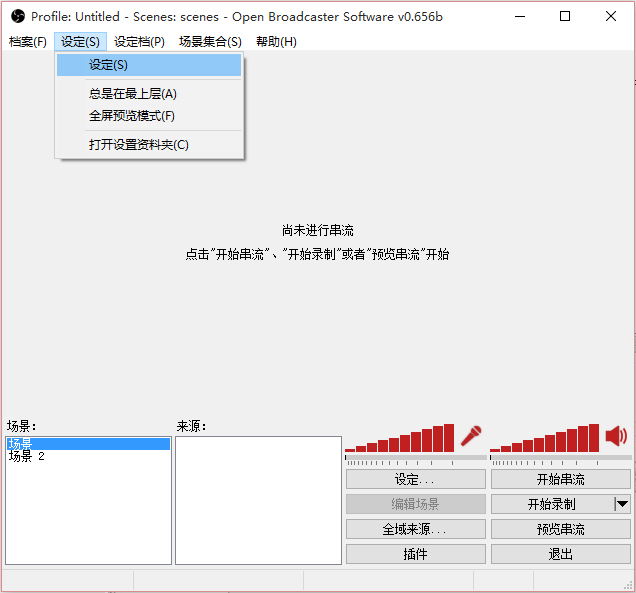Open the 帮助(H) menu
Viewport: 636px width, 593px height.
[x=276, y=41]
